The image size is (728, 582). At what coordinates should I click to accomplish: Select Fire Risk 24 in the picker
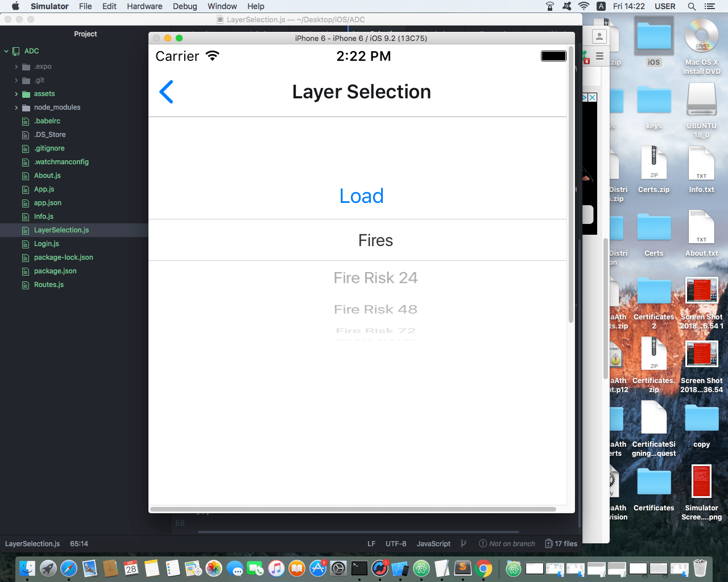tap(375, 278)
